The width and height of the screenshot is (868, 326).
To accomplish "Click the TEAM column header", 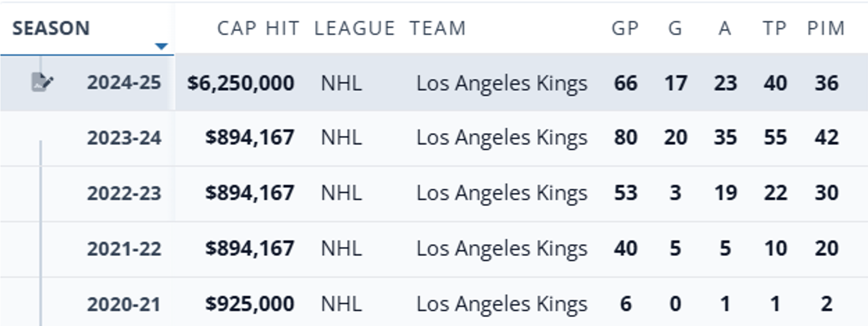I will [x=438, y=29].
